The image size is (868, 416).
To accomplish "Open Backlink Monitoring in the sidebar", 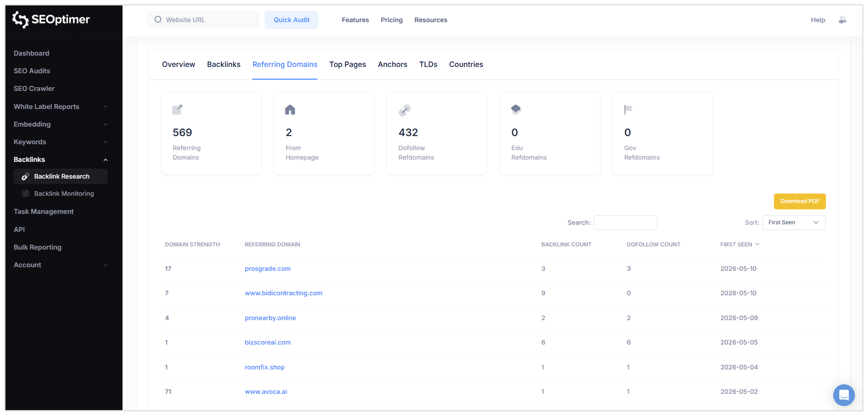I will [x=64, y=194].
